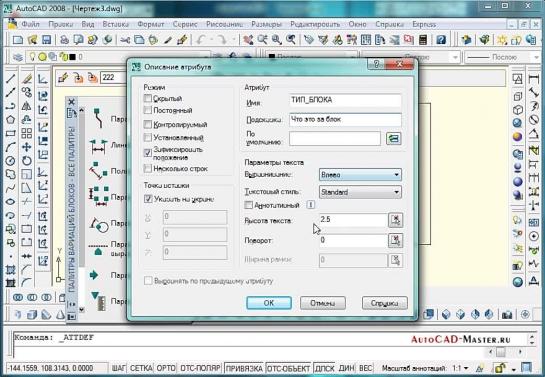Open the Выравнивание dropdown showing Влево

(360, 174)
